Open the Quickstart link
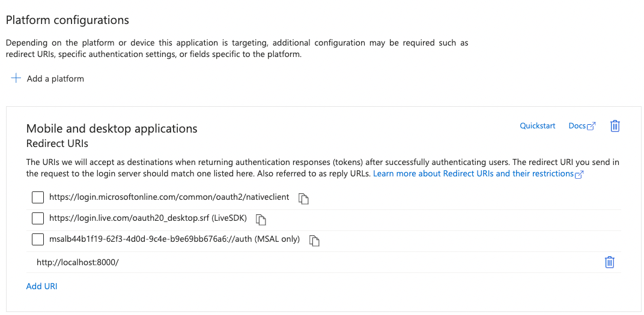This screenshot has width=644, height=315. (x=537, y=126)
